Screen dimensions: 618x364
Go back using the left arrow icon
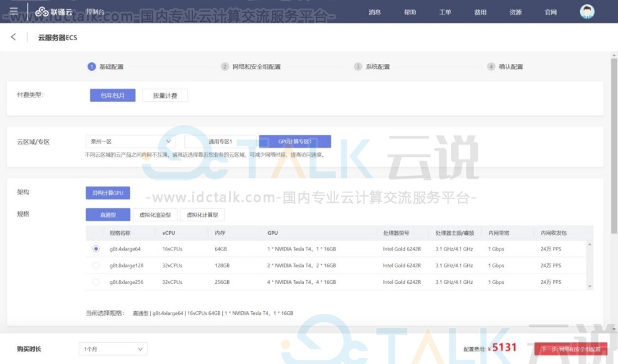pyautogui.click(x=14, y=37)
